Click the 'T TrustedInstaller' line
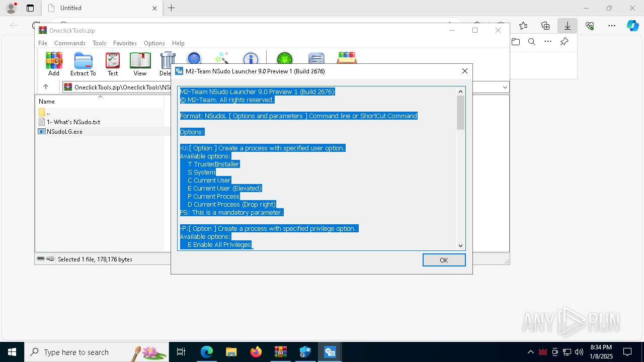Viewport: 644px width, 362px height. (x=213, y=164)
